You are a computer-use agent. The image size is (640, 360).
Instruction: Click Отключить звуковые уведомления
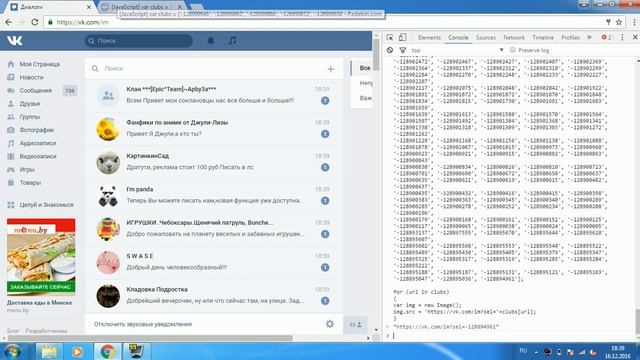click(143, 324)
